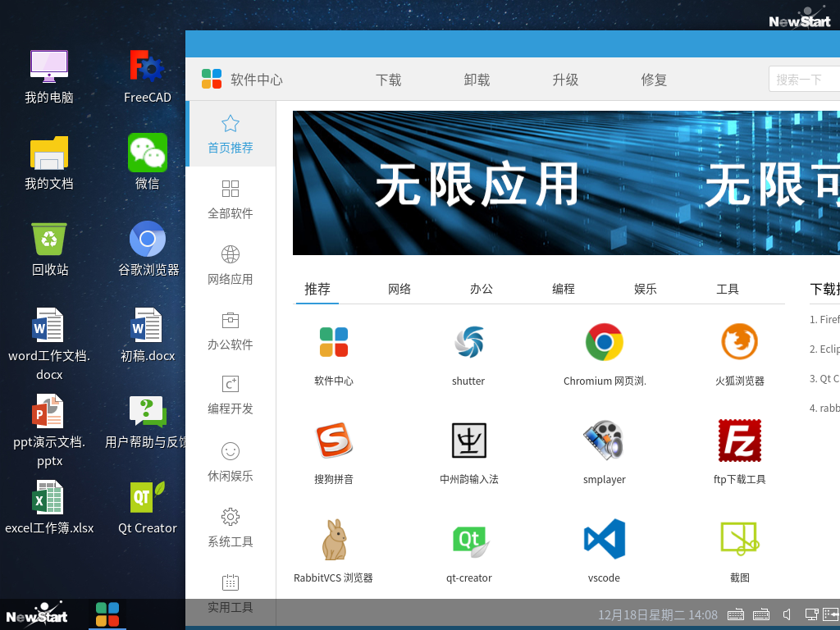Select 实用工具 in the sidebar
Viewport: 840px width, 630px height.
[x=231, y=594]
